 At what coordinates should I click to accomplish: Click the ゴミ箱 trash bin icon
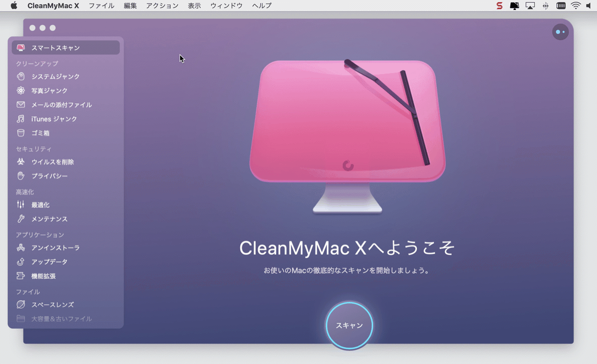pos(20,133)
